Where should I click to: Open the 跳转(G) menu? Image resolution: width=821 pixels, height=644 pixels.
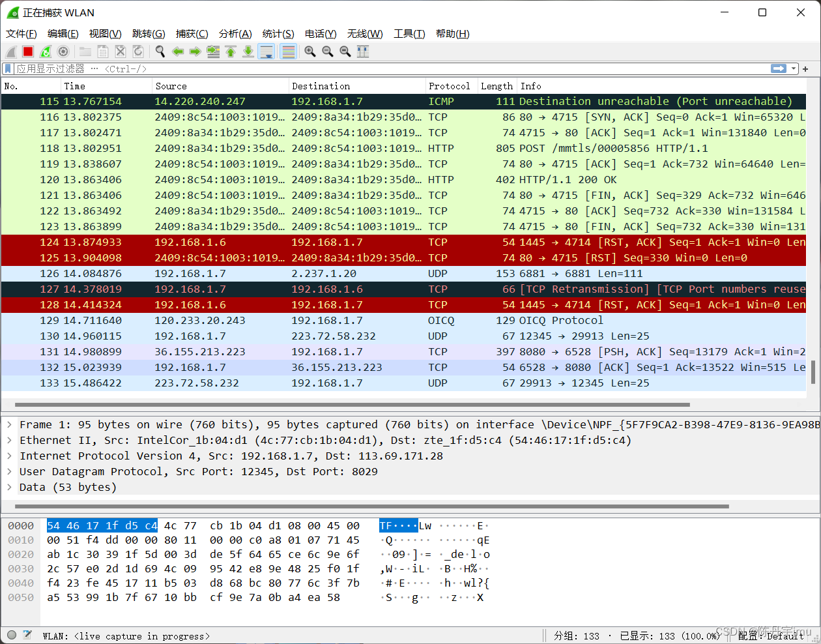pos(149,34)
